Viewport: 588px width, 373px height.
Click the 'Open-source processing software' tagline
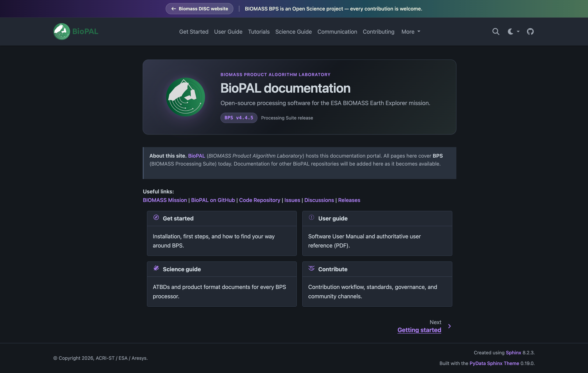(x=325, y=103)
